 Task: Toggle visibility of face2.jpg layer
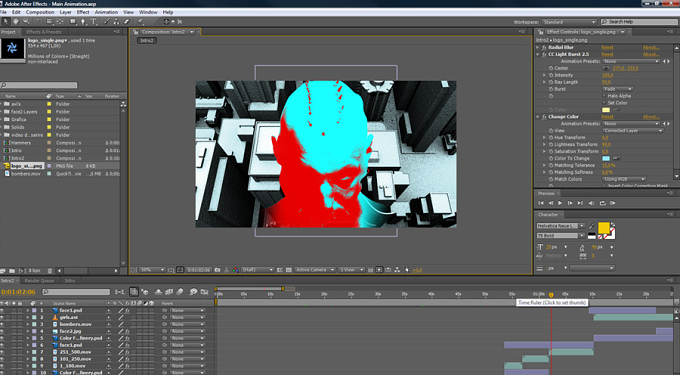[x=3, y=331]
